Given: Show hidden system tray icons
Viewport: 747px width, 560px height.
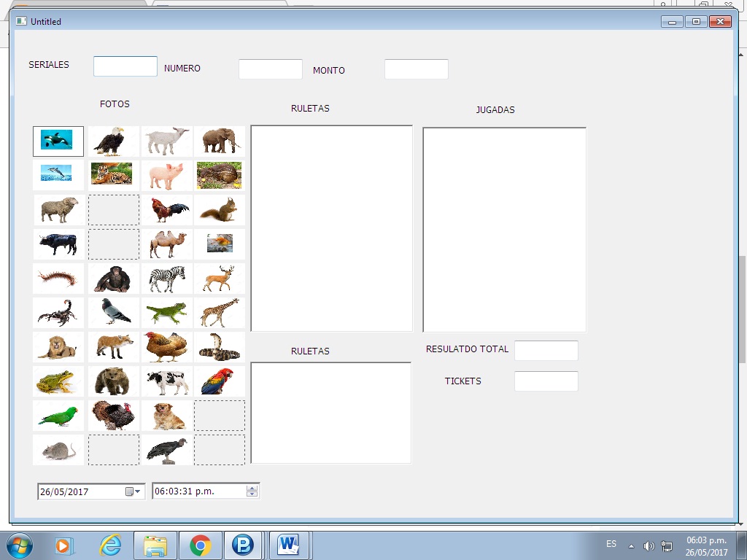Looking at the screenshot, I should [x=631, y=546].
